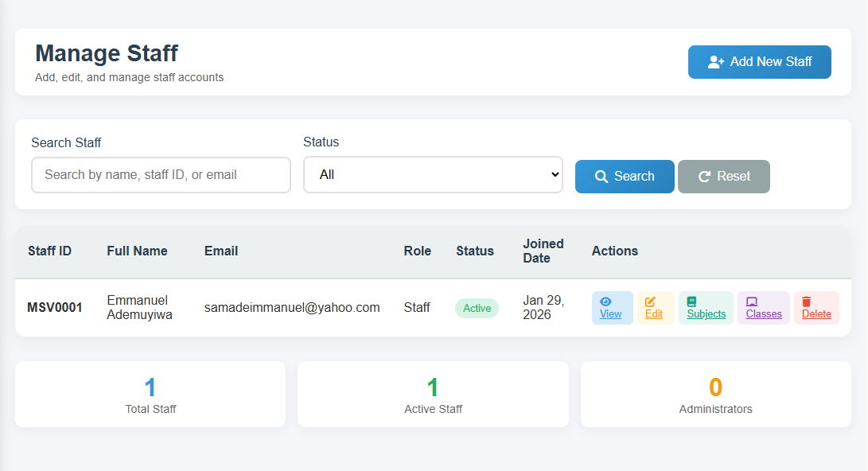The height and width of the screenshot is (471, 868).
Task: Click the red Delete link text
Action: point(816,314)
